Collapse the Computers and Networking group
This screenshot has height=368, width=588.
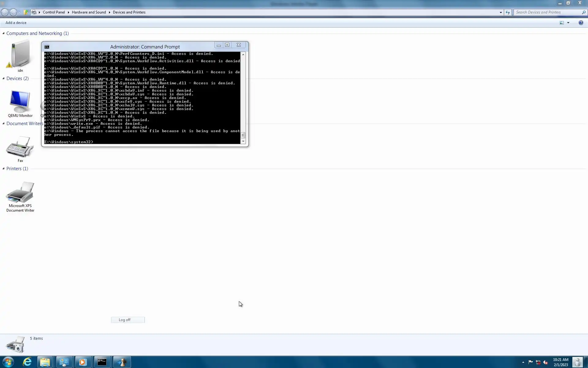pyautogui.click(x=3, y=33)
